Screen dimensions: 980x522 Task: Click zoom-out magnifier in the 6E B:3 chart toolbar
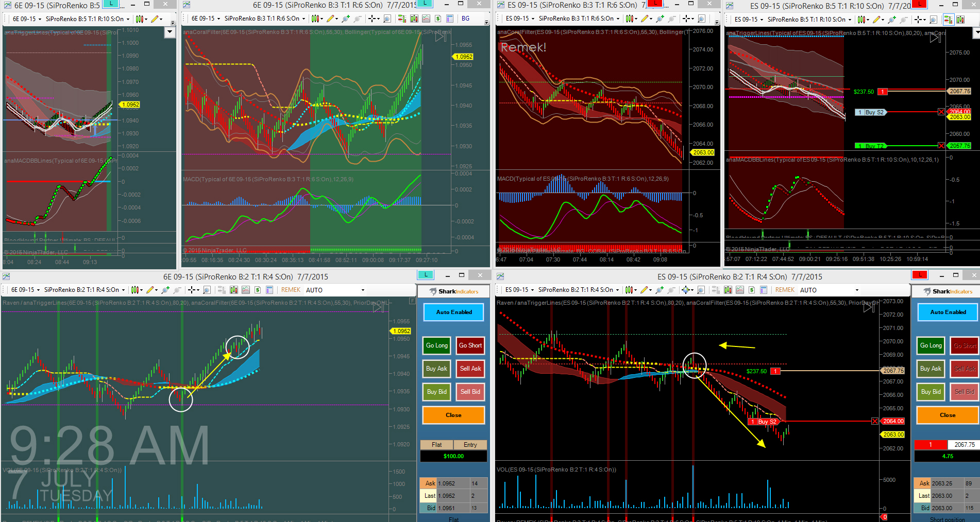coord(358,19)
